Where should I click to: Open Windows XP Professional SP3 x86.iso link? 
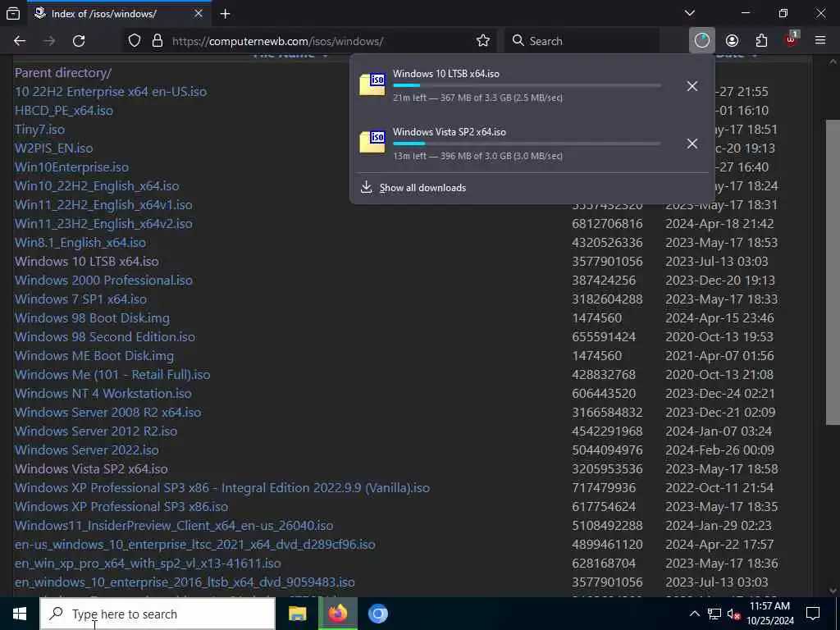click(x=121, y=506)
